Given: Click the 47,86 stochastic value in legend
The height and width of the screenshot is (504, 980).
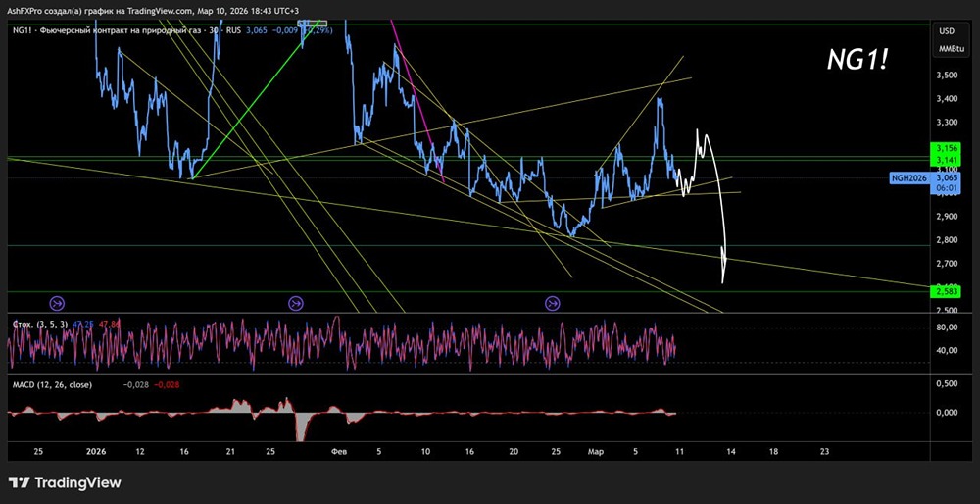Looking at the screenshot, I should (107, 324).
